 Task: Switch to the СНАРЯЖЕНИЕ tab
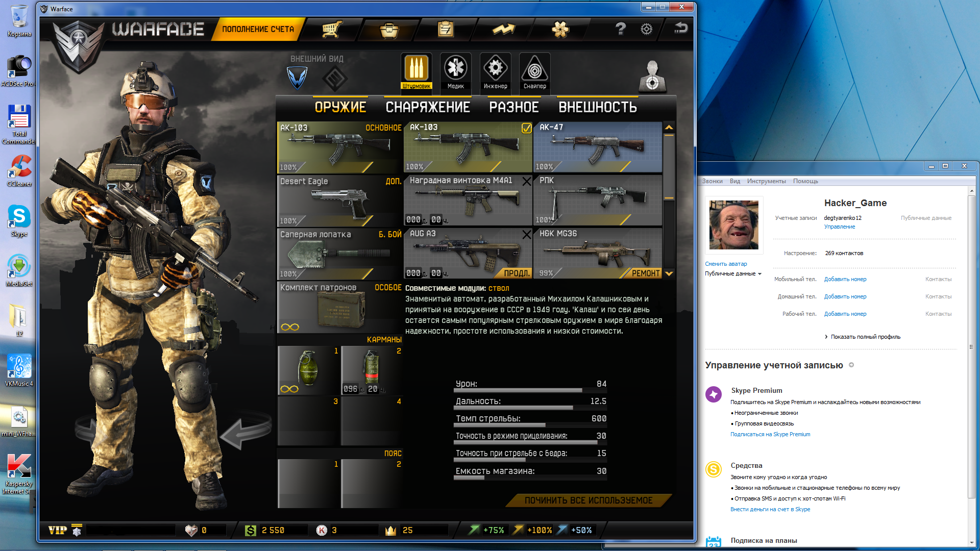click(428, 107)
